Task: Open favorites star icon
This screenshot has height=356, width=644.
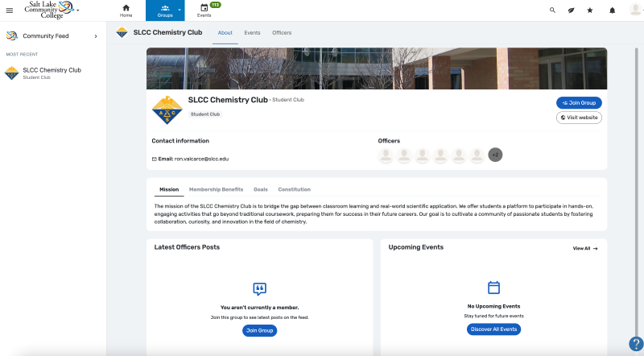Action: (590, 10)
